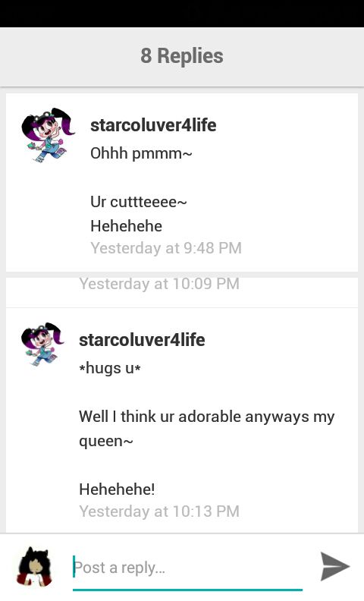Open starcoluver4life username on hugs reply
This screenshot has height=601, width=364.
pos(142,340)
